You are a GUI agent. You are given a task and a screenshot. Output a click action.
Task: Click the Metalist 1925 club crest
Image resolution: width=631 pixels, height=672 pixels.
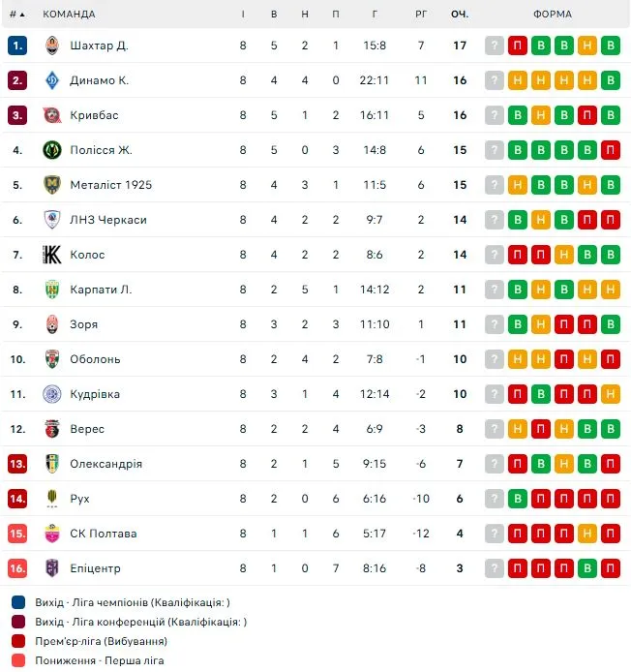pos(52,185)
